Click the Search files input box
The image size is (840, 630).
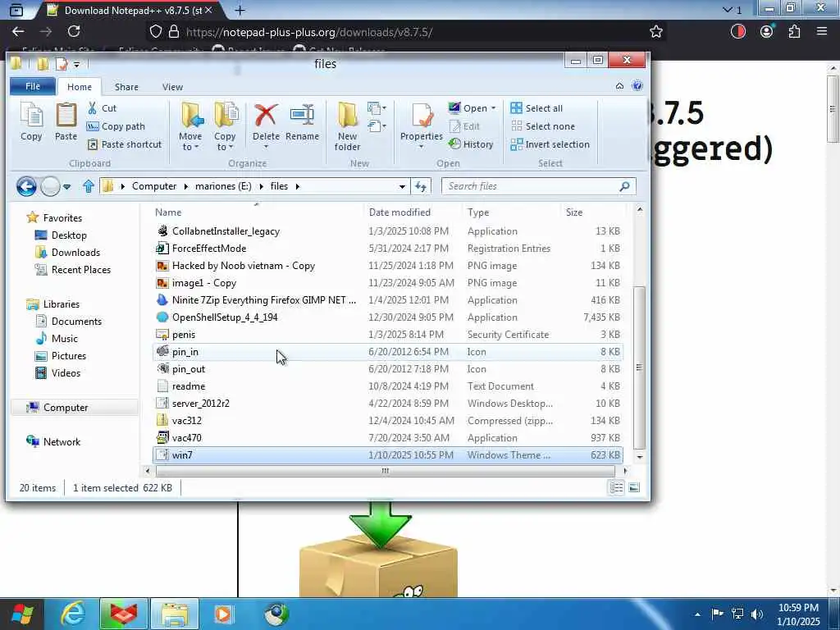(x=539, y=186)
